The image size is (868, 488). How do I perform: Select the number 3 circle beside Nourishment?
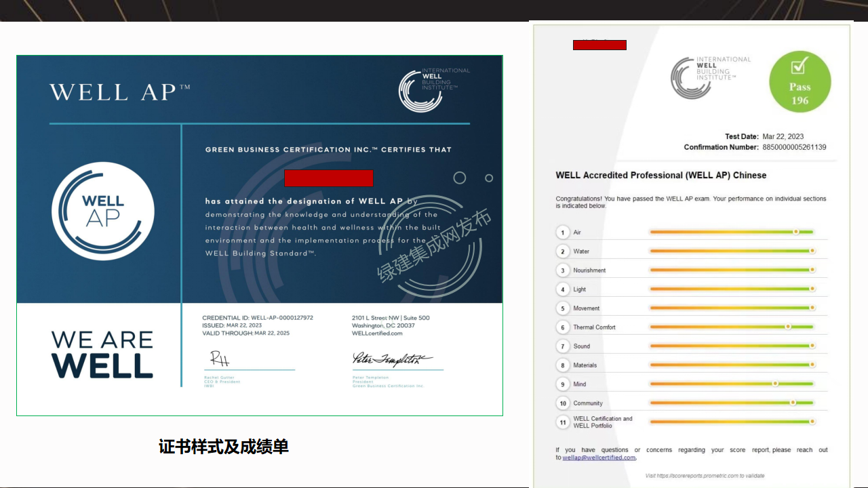pos(562,270)
